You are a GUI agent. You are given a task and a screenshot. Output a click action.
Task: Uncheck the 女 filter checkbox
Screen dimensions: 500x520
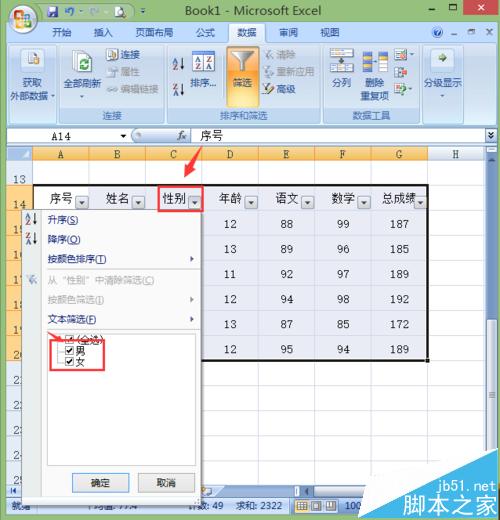(x=69, y=361)
